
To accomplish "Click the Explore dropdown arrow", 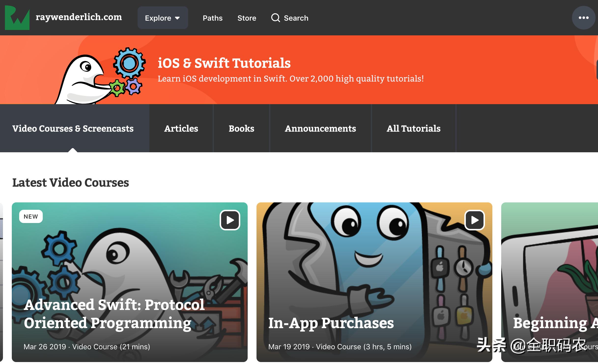I will [177, 18].
